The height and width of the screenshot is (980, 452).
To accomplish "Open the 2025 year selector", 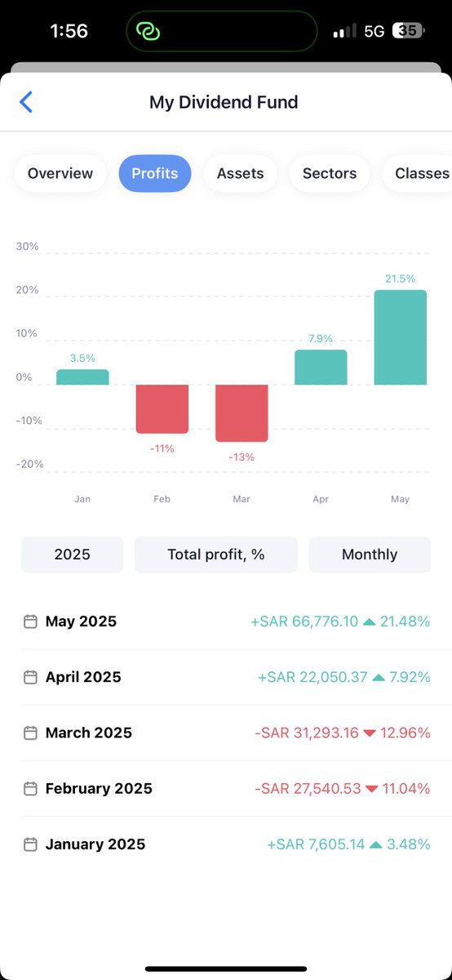I will click(73, 555).
